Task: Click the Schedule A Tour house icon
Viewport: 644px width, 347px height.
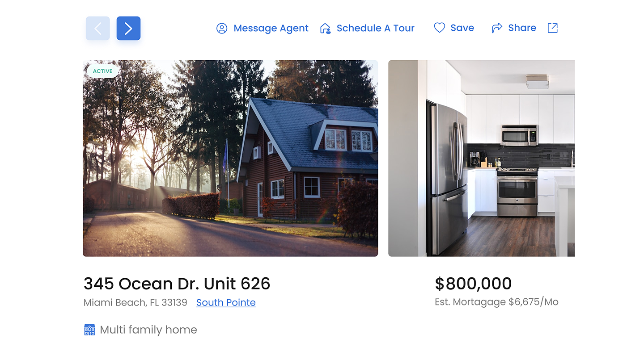Action: (x=325, y=28)
